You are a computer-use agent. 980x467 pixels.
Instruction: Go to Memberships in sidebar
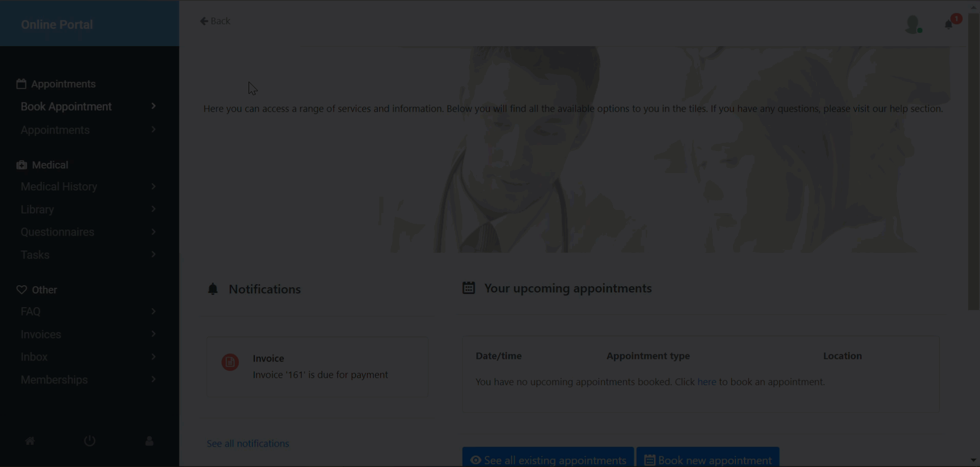click(54, 380)
